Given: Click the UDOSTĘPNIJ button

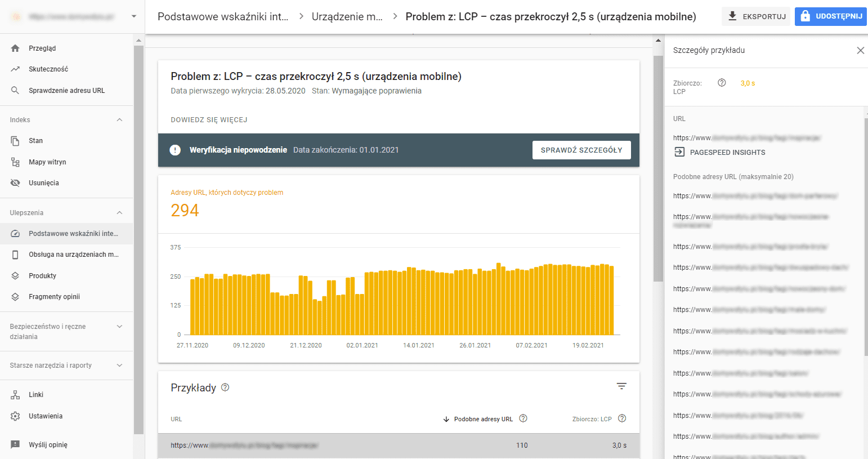Looking at the screenshot, I should [831, 16].
